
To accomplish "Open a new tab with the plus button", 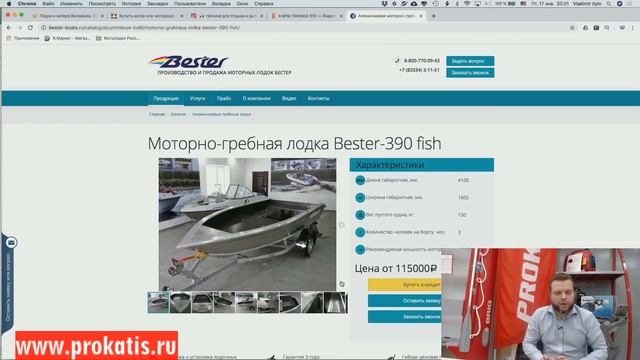I will tap(433, 16).
